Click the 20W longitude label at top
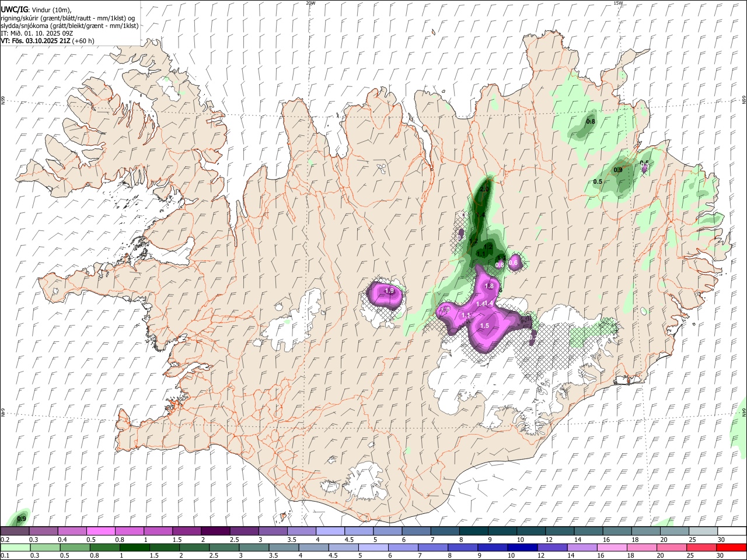This screenshot has width=747, height=560. [x=310, y=3]
